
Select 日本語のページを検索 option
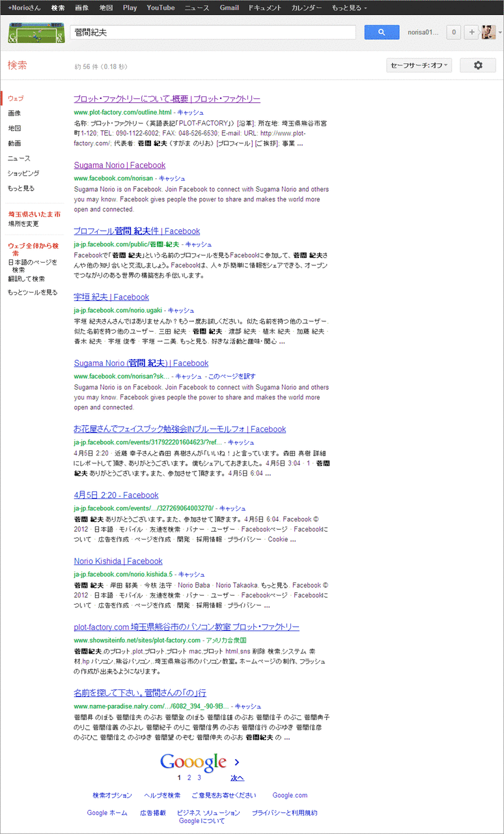click(33, 265)
